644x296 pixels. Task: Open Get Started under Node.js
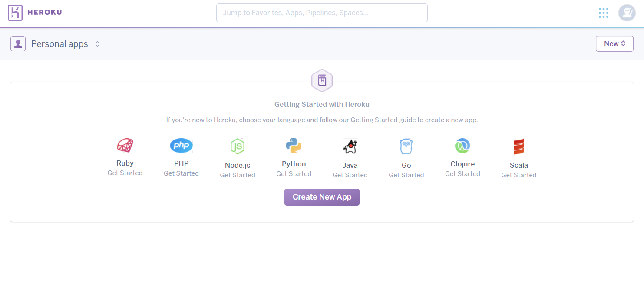click(238, 175)
